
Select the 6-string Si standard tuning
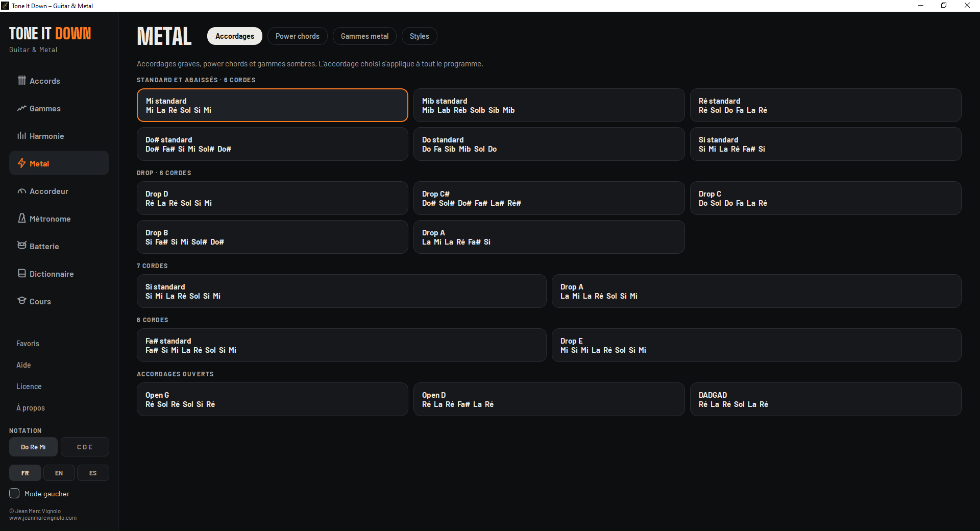(x=826, y=144)
